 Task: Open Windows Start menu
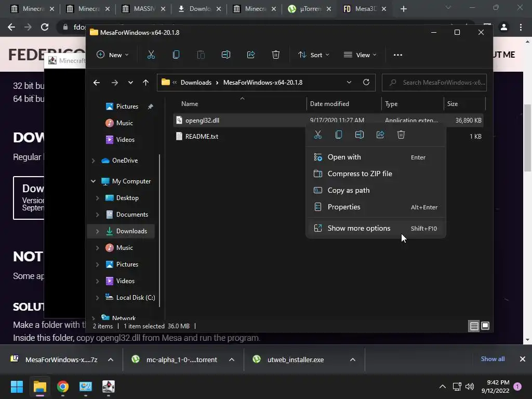click(17, 387)
